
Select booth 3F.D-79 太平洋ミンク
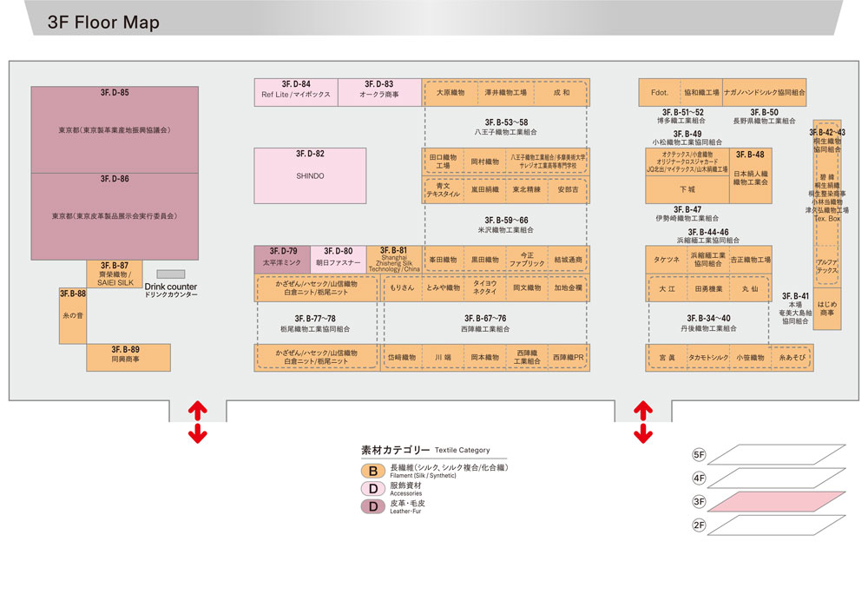click(x=282, y=260)
